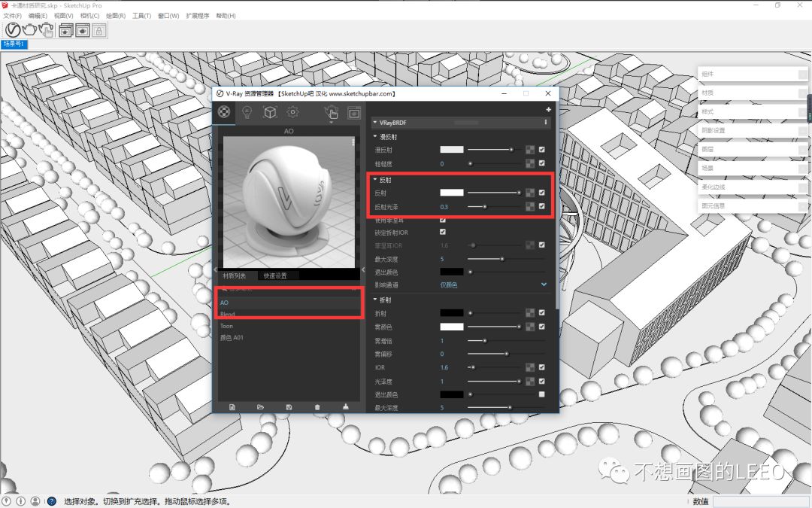Click the plus icon to add a layer
Screen dimensions: 812x508
coord(548,110)
